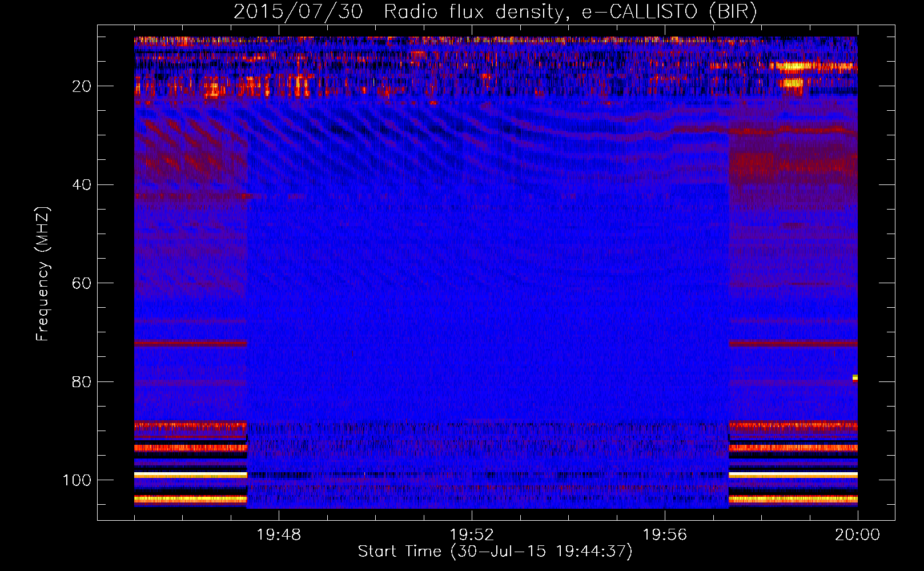Click the 20:00 time tick label
Viewport: 924px width, 571px height.
click(x=857, y=535)
